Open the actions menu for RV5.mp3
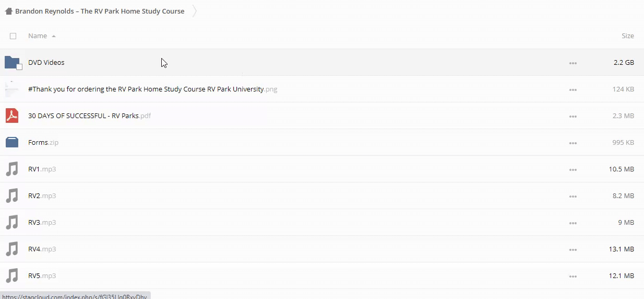 [573, 276]
